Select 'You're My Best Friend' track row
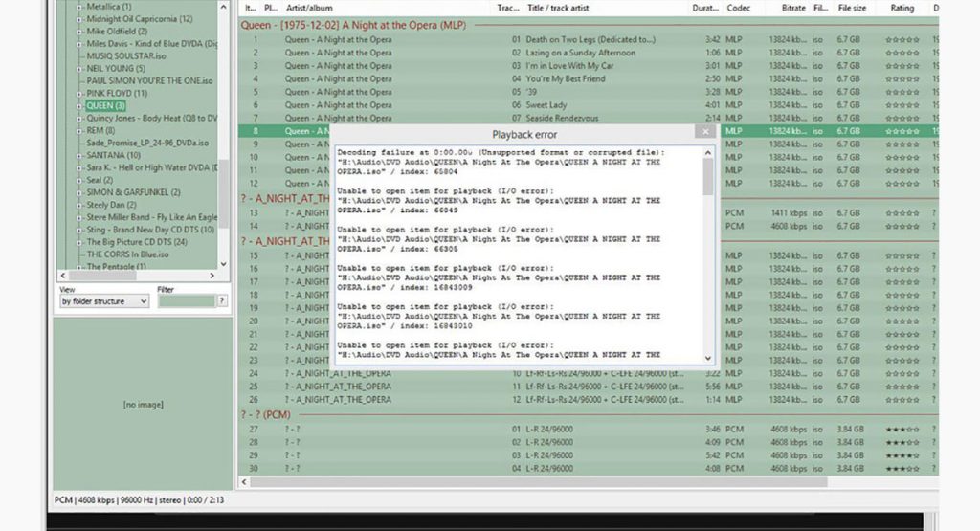The image size is (980, 531). pos(588,78)
